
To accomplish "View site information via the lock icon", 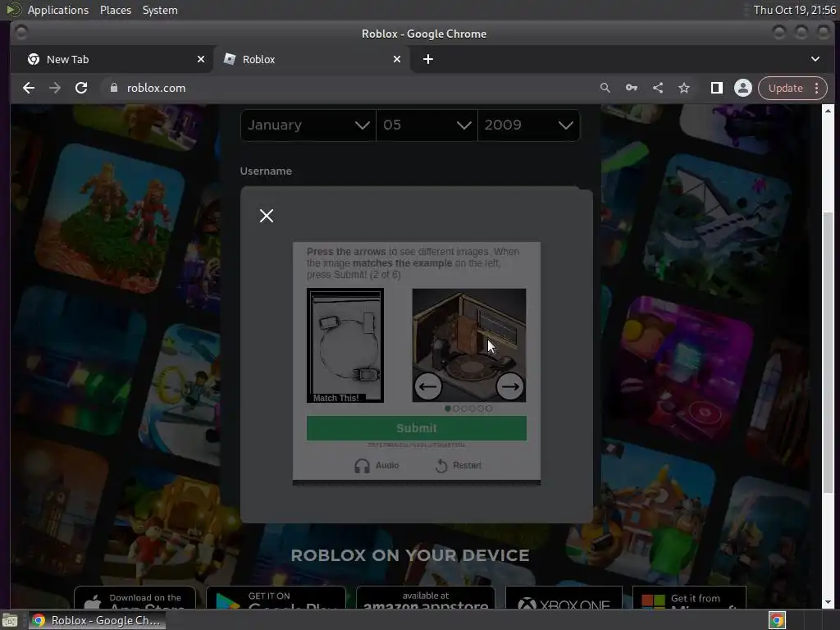I will point(113,88).
